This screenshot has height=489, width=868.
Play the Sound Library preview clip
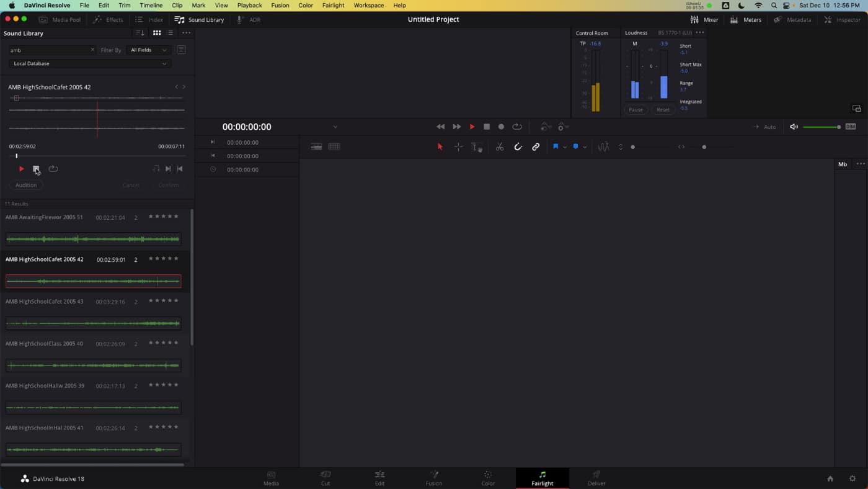coord(21,169)
